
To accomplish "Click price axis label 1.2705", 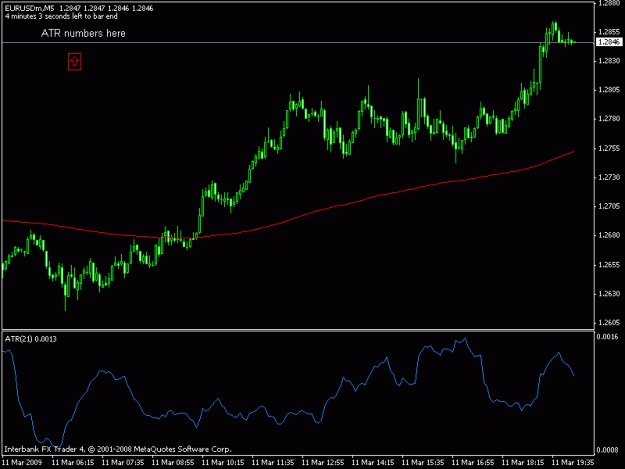I will [609, 206].
